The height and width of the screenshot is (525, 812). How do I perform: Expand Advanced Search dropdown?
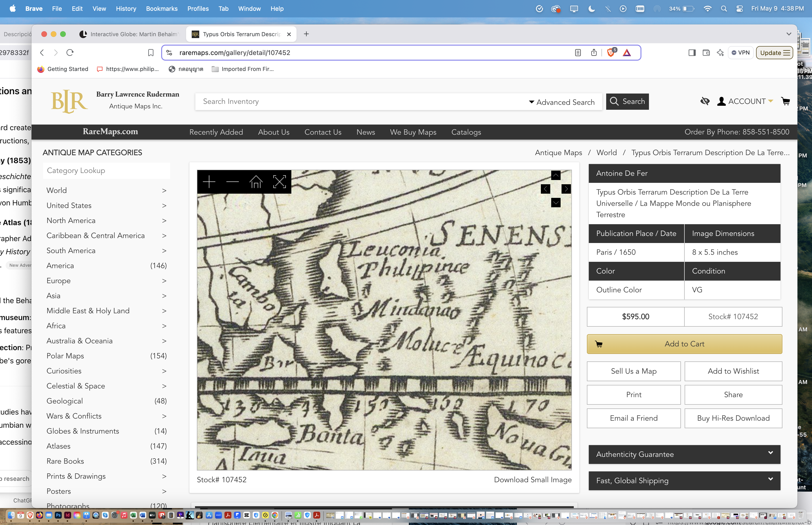[x=562, y=102]
